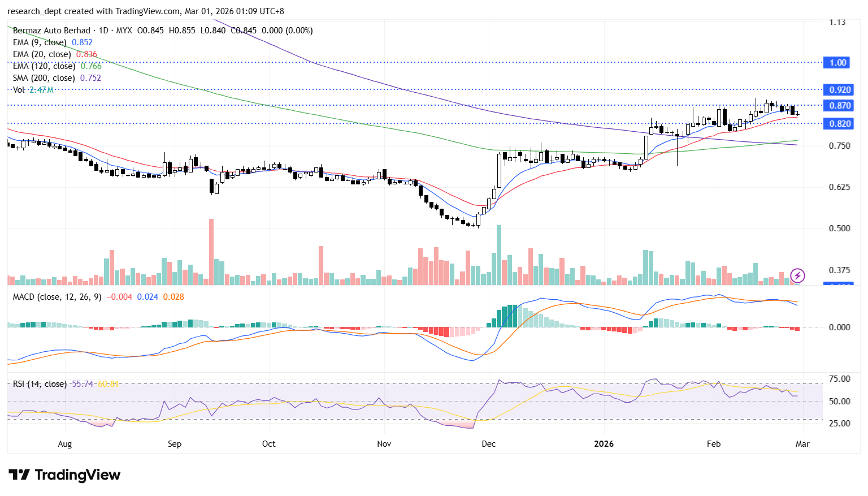
Task: Select the EMA (9, close) legend
Action: pyautogui.click(x=40, y=42)
